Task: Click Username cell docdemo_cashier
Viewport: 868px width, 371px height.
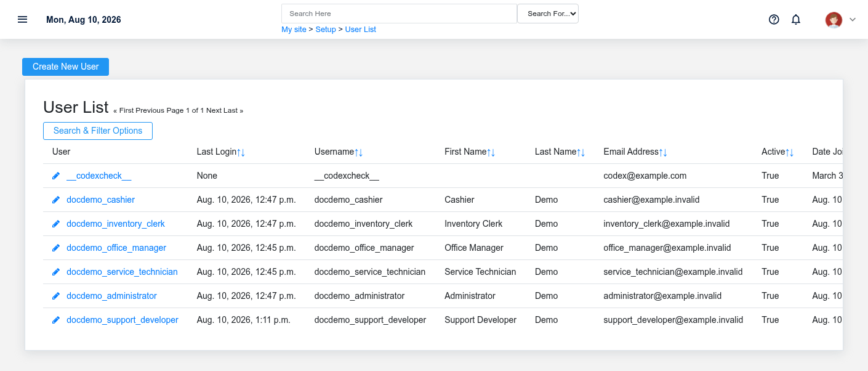Action: pyautogui.click(x=348, y=200)
